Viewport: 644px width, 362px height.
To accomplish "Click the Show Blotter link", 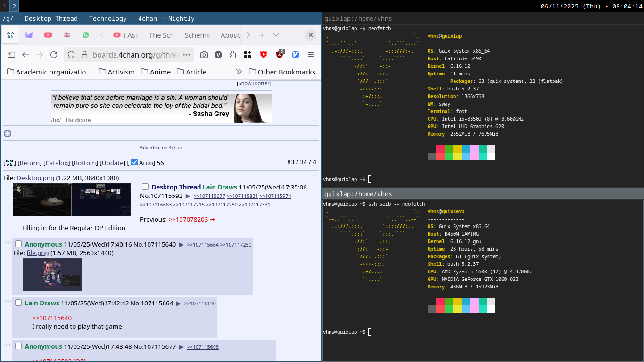I will click(254, 83).
